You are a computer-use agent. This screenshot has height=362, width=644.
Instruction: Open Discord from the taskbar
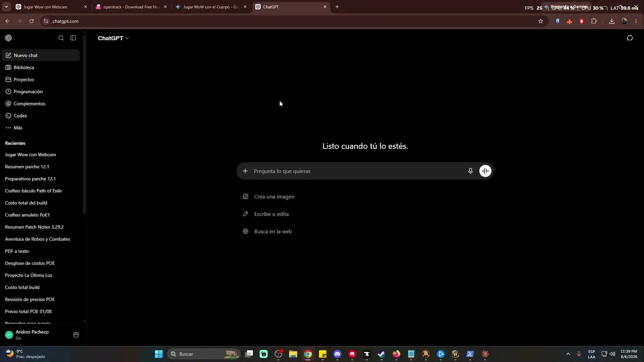(337, 354)
